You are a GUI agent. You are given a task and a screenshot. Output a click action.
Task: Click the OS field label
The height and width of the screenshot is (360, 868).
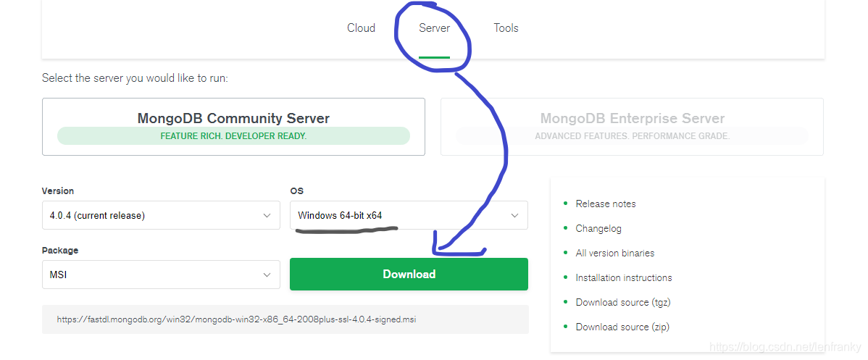tap(297, 191)
